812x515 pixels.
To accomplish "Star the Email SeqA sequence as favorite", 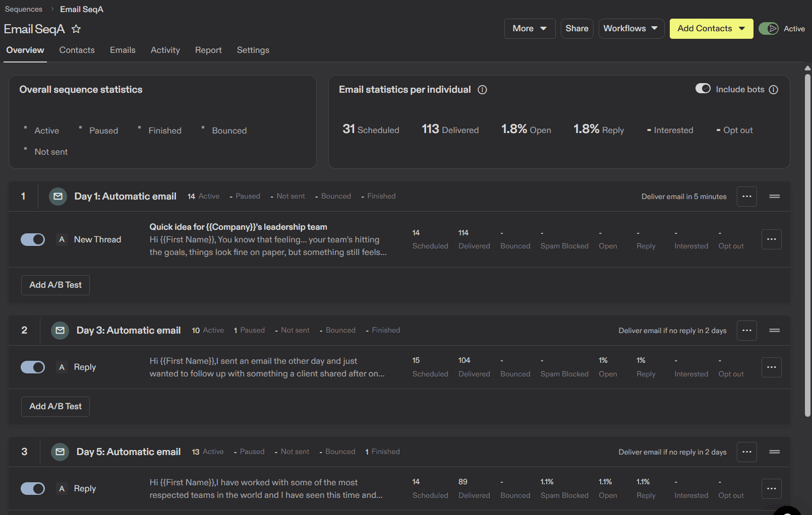I will pos(76,29).
